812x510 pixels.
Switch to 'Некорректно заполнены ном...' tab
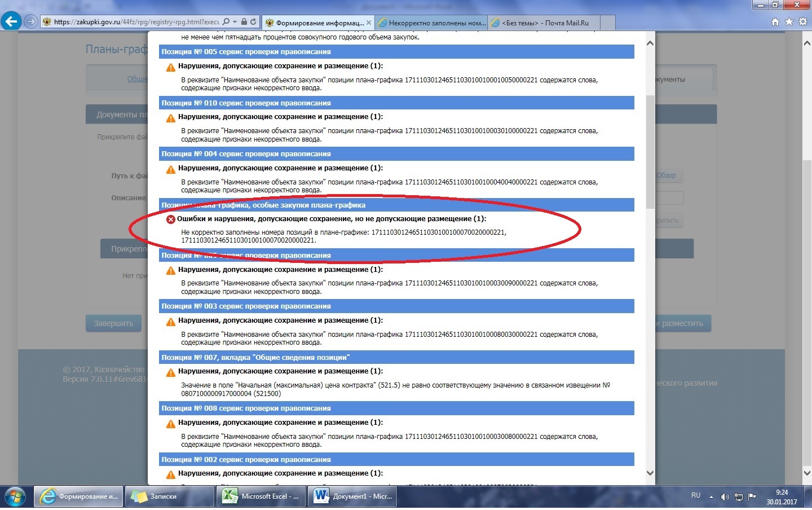431,23
